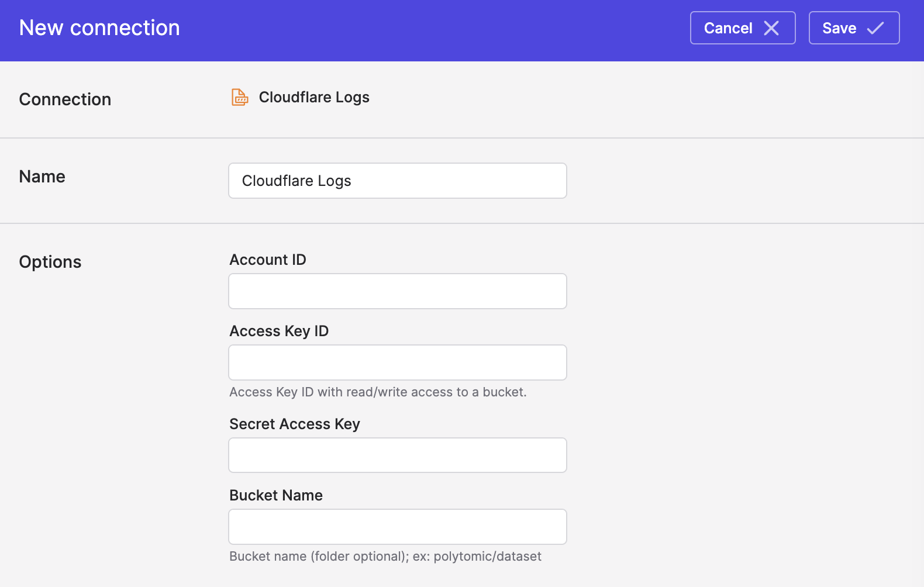Click the 'Secret Access Key' label
Image resolution: width=924 pixels, height=587 pixels.
coord(295,424)
